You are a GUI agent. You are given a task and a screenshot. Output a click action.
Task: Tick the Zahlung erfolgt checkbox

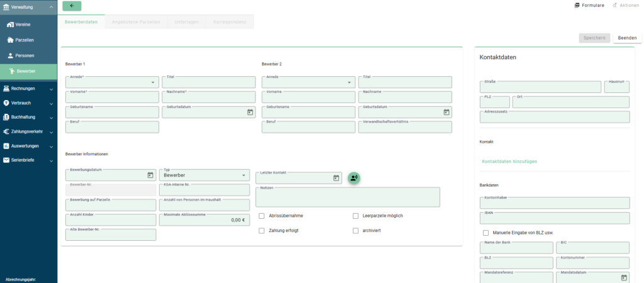point(262,231)
